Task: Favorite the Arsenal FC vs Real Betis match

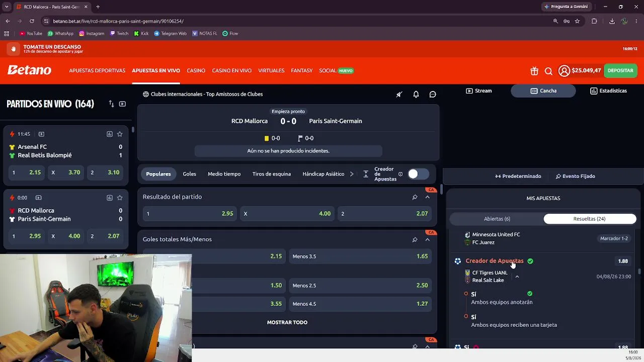Action: [120, 134]
